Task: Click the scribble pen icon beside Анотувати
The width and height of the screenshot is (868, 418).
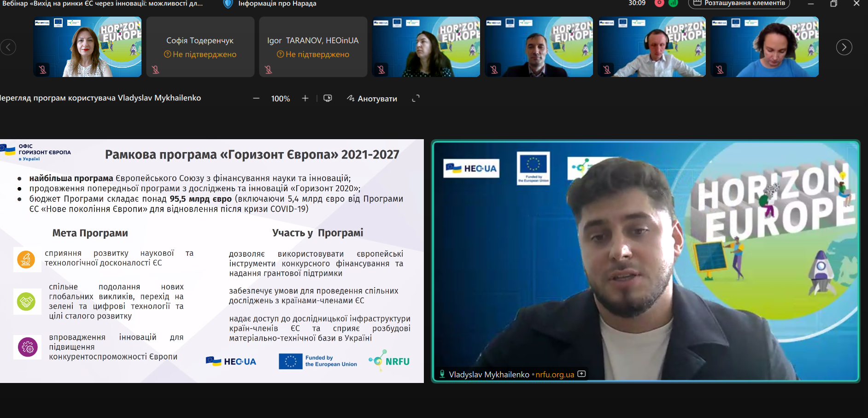Action: tap(351, 98)
